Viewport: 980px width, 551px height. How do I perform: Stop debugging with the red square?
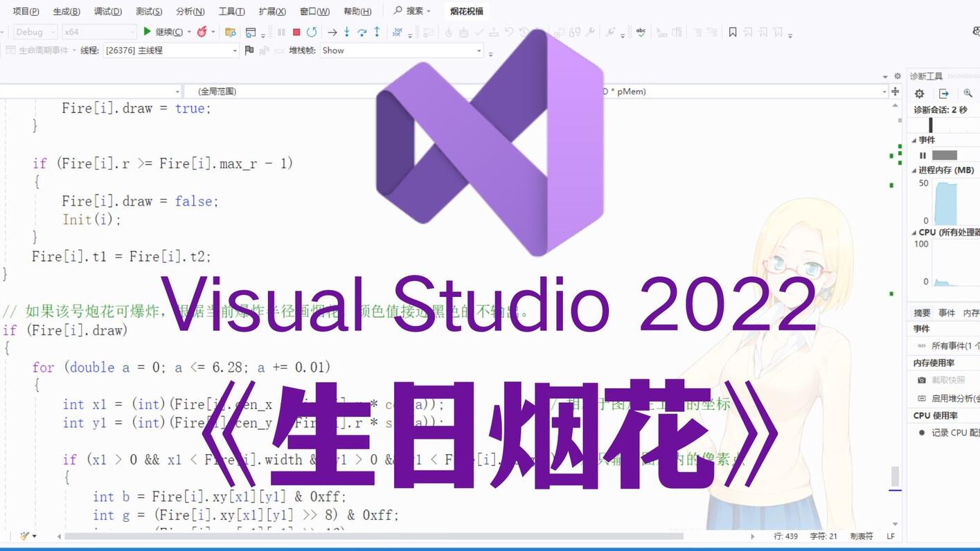[296, 32]
